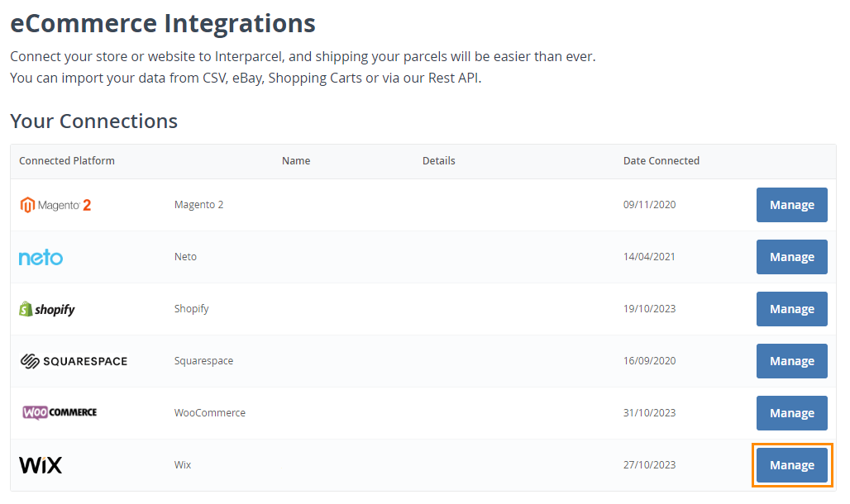
Task: Click the Connected Platform column header
Action: [x=67, y=161]
